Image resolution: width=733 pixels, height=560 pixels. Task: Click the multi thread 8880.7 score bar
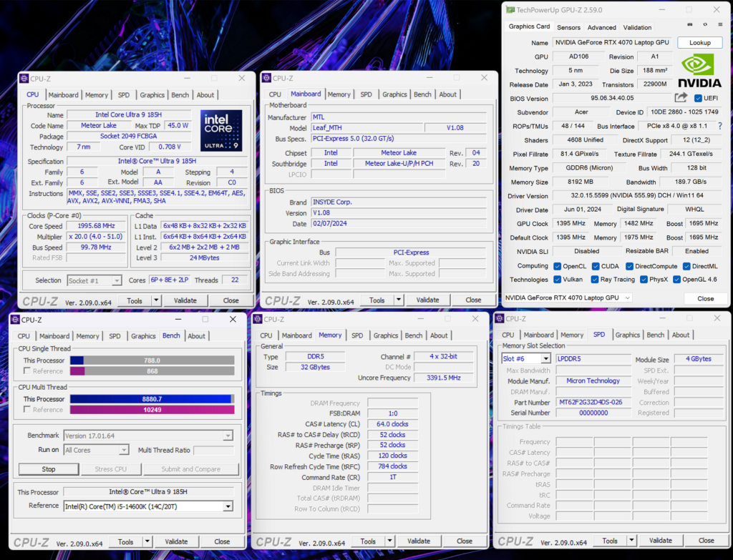tap(152, 399)
